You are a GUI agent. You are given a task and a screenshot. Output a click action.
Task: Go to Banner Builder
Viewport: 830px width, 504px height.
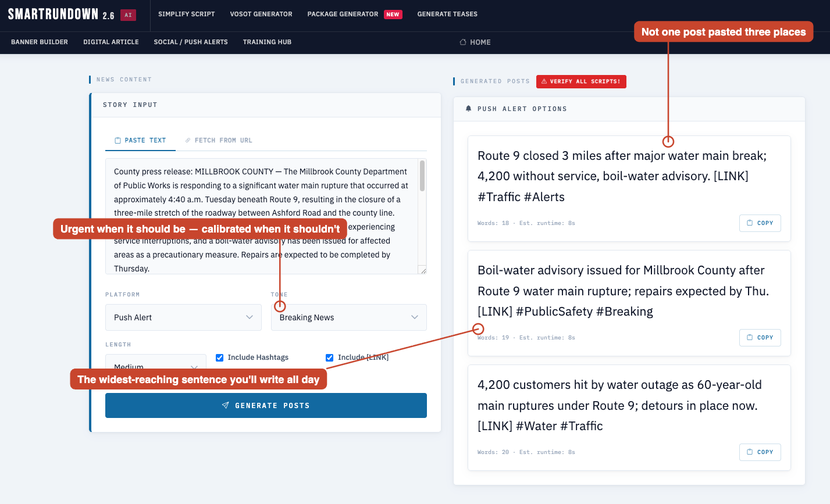tap(40, 42)
